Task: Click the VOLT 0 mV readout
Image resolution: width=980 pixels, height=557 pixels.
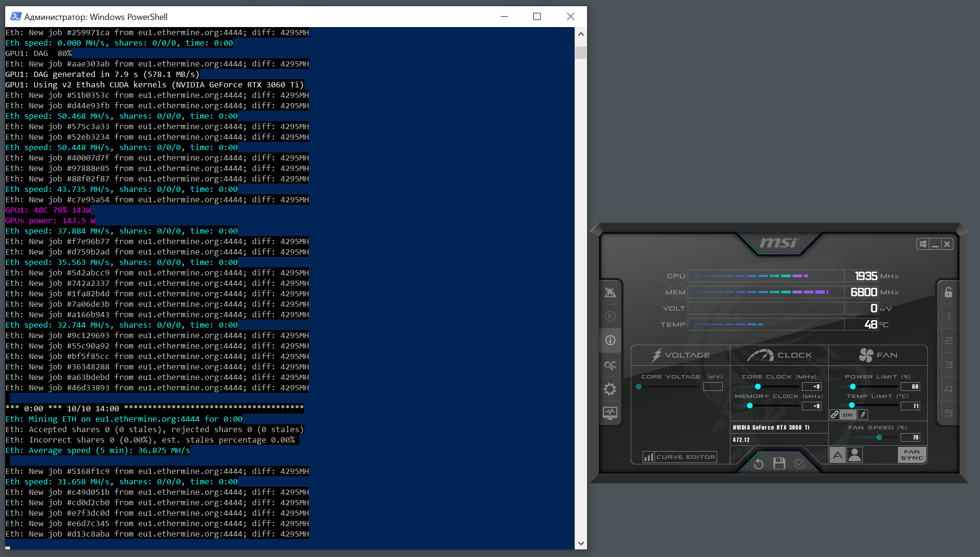Action: click(x=874, y=308)
